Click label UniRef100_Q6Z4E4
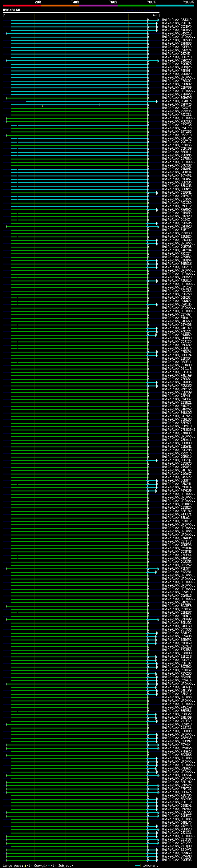This screenshot has height=868, width=197. [177, 54]
